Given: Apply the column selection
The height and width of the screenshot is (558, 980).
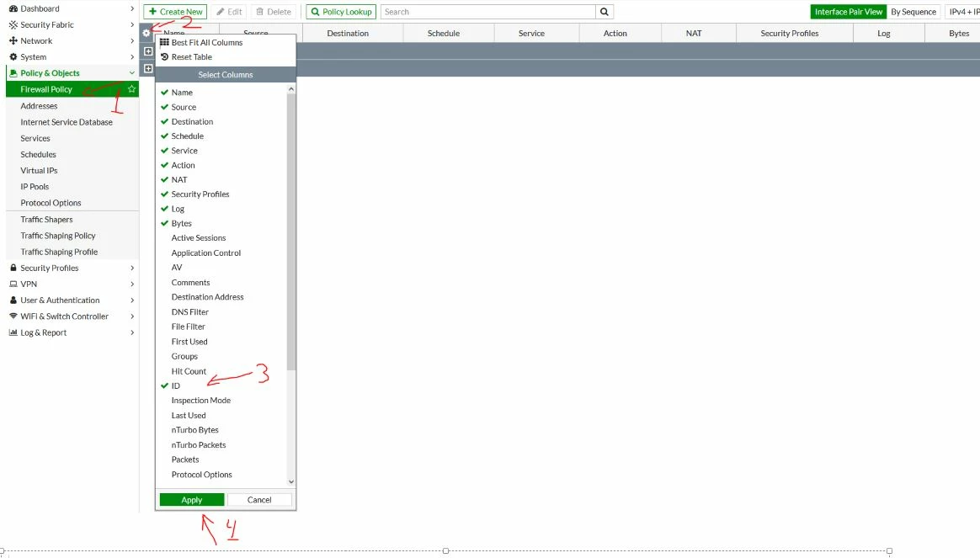Looking at the screenshot, I should pos(192,500).
